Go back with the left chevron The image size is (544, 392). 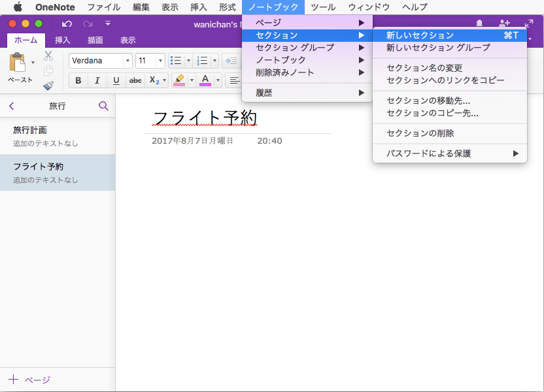pyautogui.click(x=12, y=106)
